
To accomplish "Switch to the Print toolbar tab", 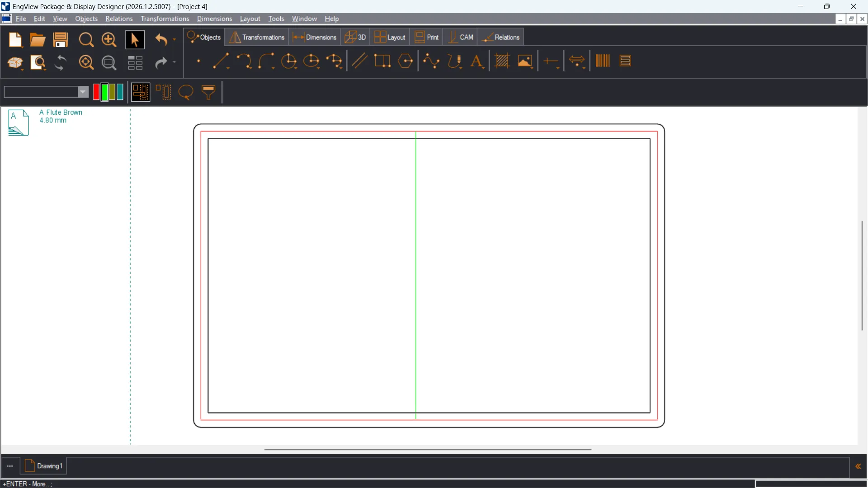I will [x=427, y=38].
